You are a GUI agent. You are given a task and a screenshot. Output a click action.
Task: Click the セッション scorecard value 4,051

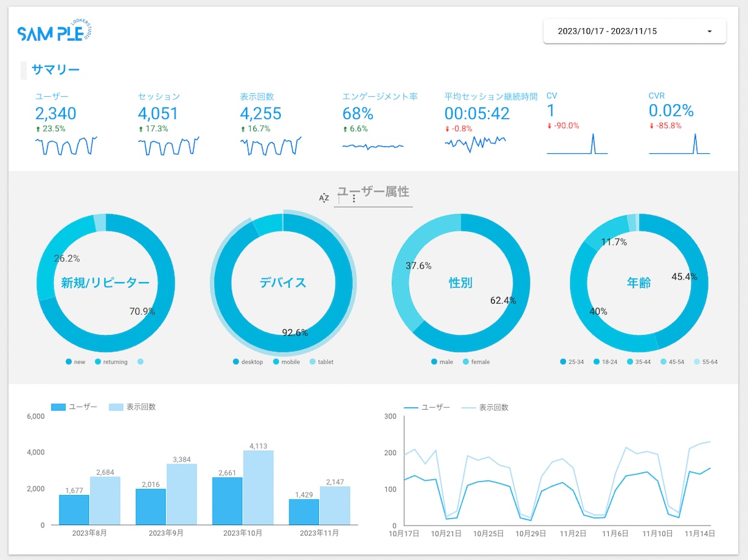coord(158,113)
